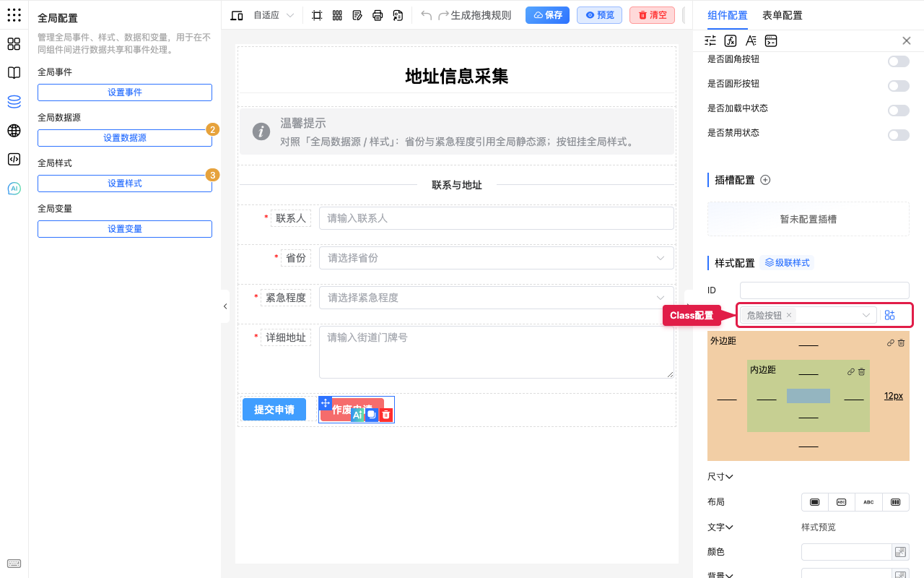Open the 自适应 screen size dropdown
The image size is (924, 578).
click(274, 15)
